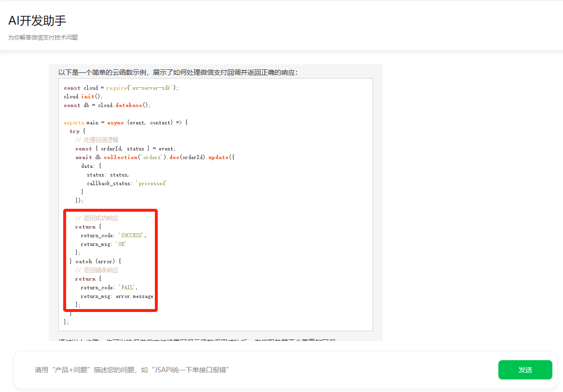Click the 'try {' code line
This screenshot has width=563, height=392.
[x=78, y=131]
